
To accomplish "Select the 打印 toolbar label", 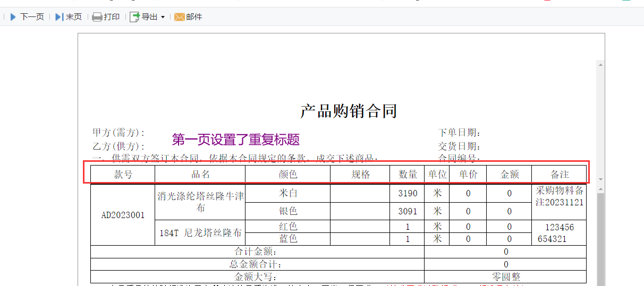I will 112,17.
